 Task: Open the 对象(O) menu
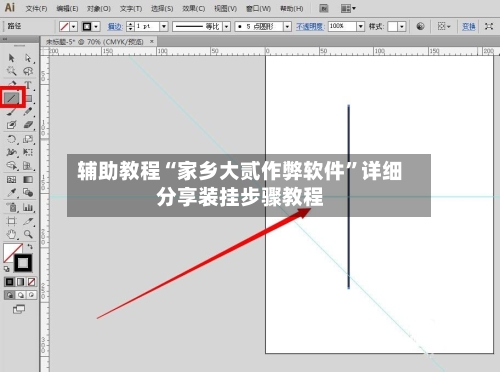(x=99, y=8)
